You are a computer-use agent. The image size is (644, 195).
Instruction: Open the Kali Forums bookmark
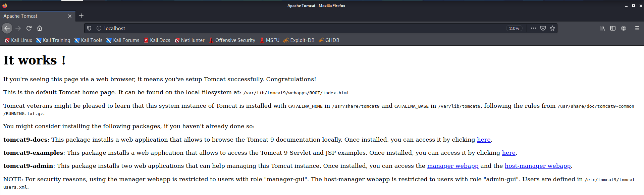tap(123, 40)
